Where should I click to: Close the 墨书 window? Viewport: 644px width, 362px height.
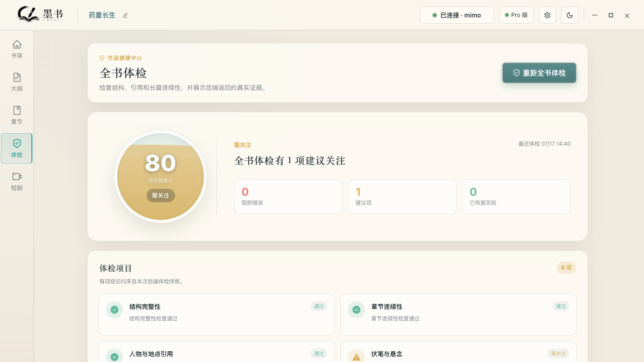click(627, 16)
